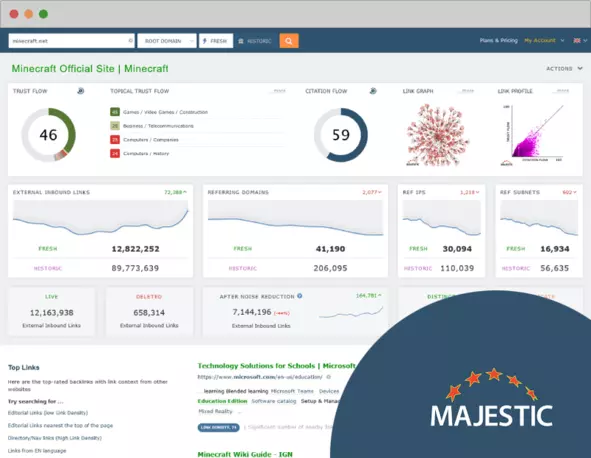Toggle the Fresh index option

(216, 41)
